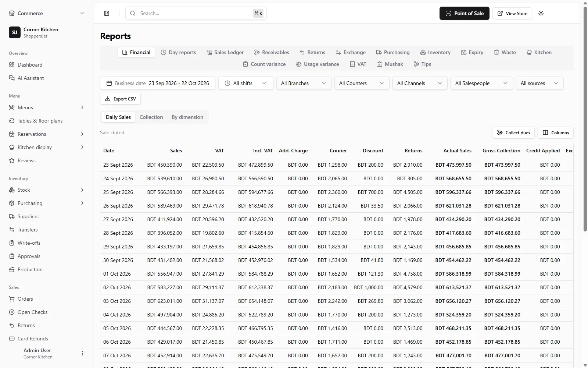Expand the Commerce workspace switcher
Screen dimensions: 588x368
[47, 13]
